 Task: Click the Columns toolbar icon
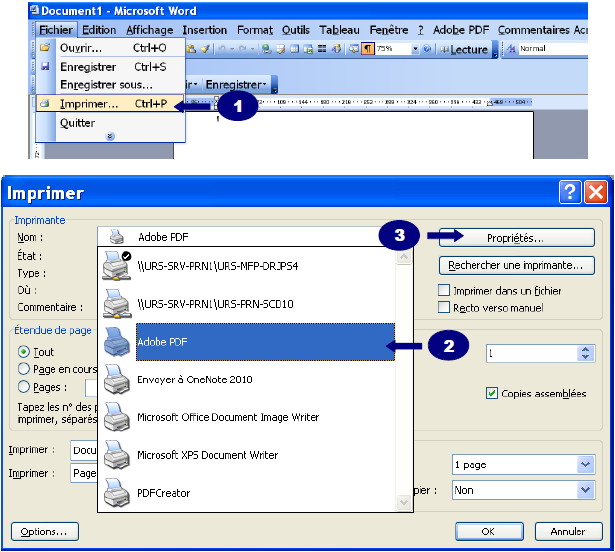[x=322, y=49]
